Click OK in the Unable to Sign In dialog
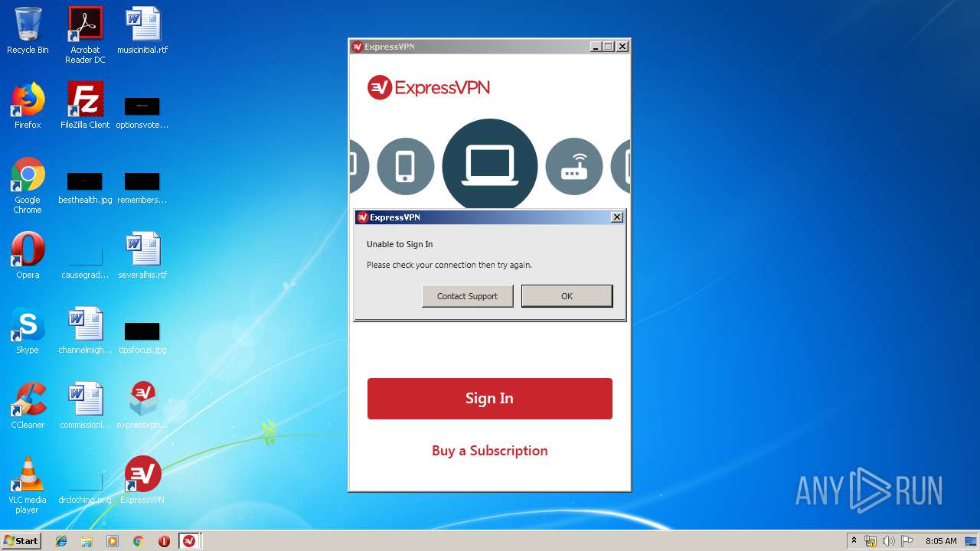 [567, 296]
